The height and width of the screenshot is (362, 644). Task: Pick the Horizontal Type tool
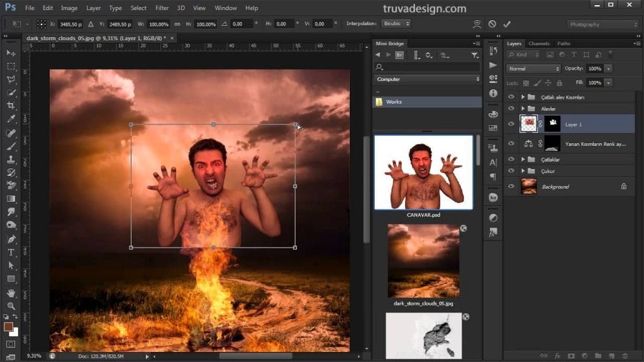(11, 252)
